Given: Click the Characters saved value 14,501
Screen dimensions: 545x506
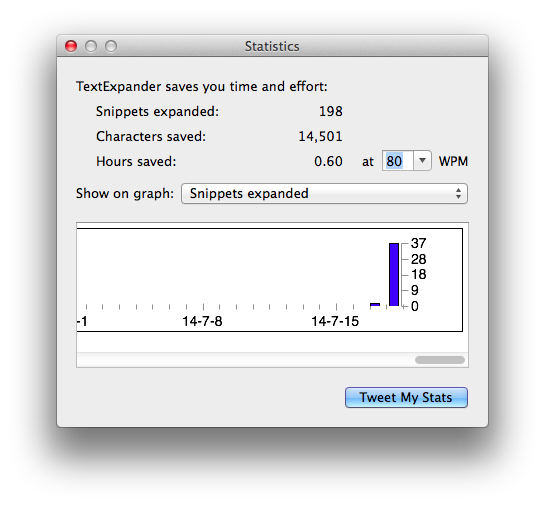Looking at the screenshot, I should (320, 136).
